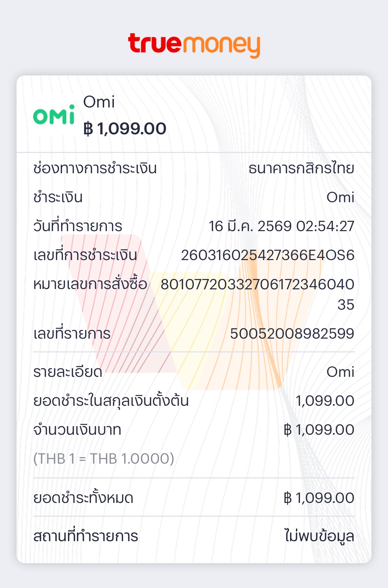Tap the ยอดชำระทั้งหมด total amount
The height and width of the screenshot is (588, 388).
(x=319, y=498)
